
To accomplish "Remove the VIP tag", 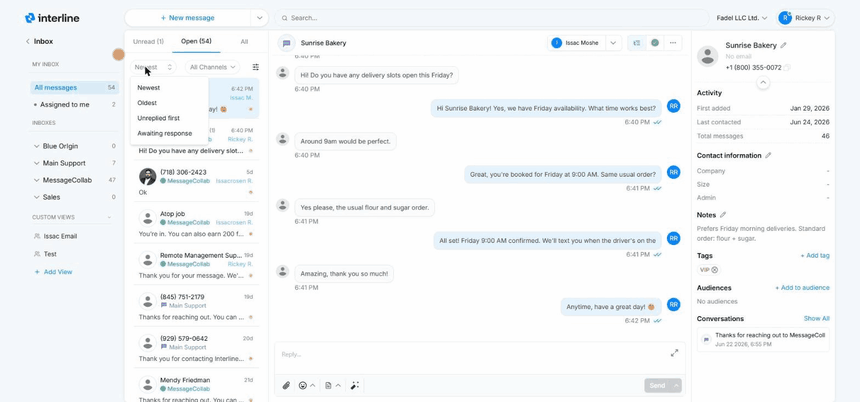I will [715, 270].
